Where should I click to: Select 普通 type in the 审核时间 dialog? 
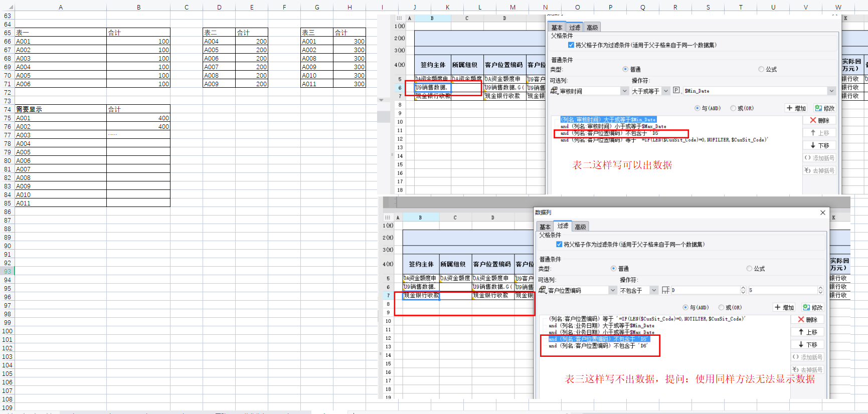tap(625, 69)
